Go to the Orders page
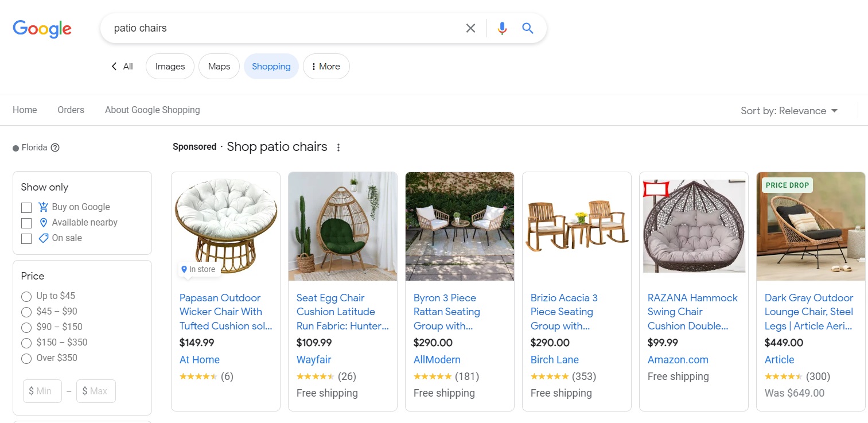Screen dimensions: 868x423 click(x=71, y=110)
